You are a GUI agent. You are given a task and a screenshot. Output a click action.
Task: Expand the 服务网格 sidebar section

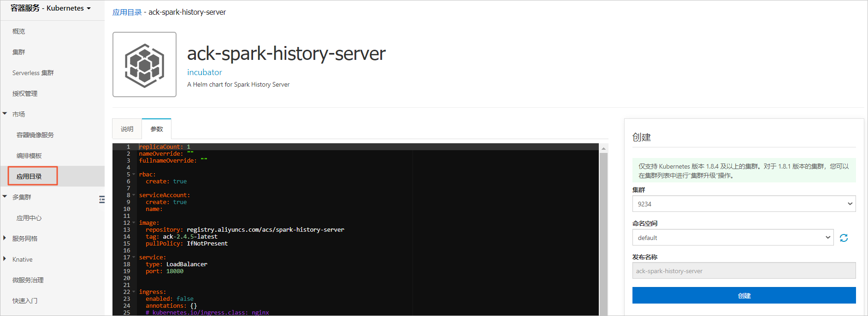[x=5, y=238]
